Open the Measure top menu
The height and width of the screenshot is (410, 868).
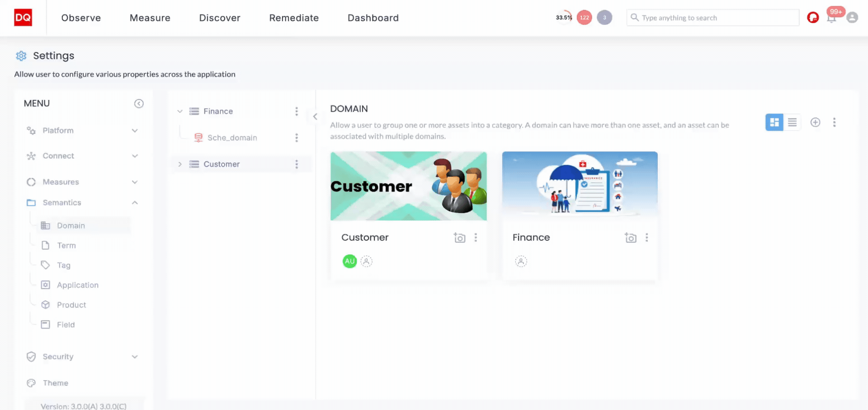(150, 18)
